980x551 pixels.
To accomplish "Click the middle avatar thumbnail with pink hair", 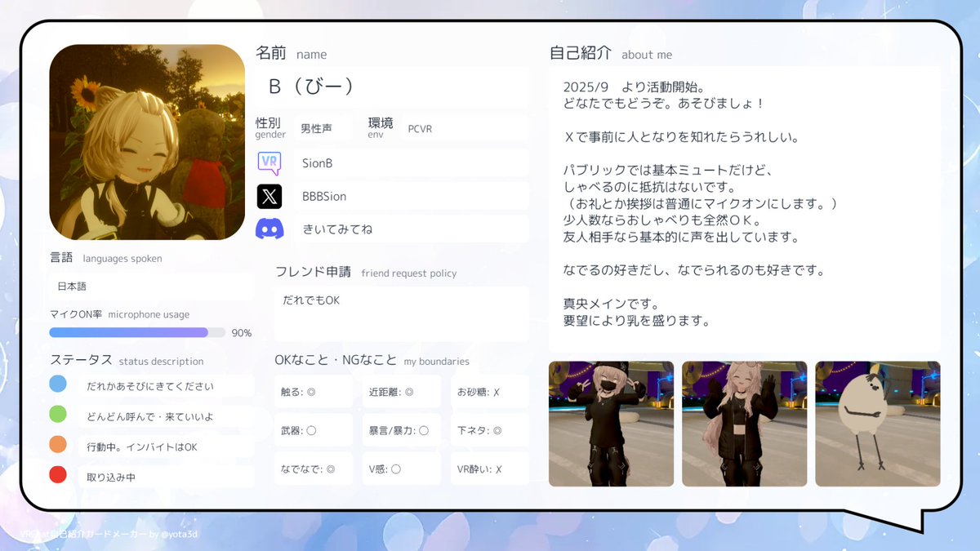I will coord(744,424).
